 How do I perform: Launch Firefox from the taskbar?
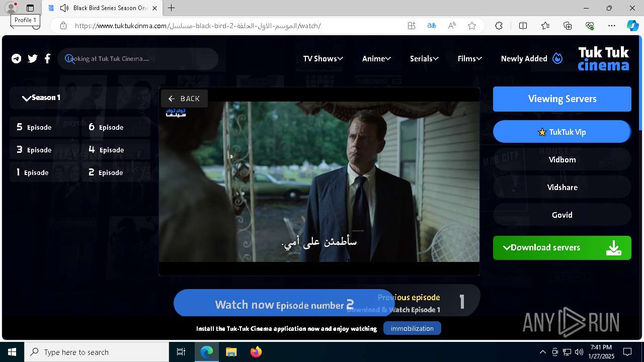click(256, 352)
